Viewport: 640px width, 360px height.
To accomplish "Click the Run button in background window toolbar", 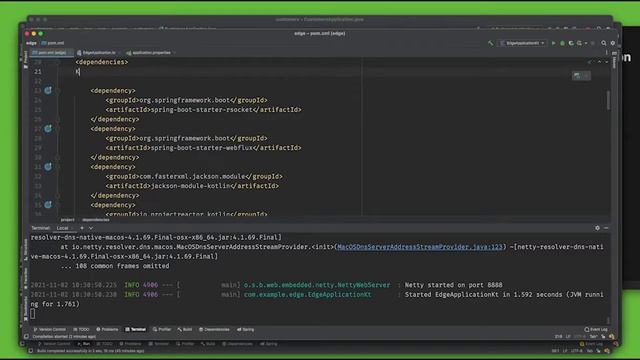I will pos(84,344).
